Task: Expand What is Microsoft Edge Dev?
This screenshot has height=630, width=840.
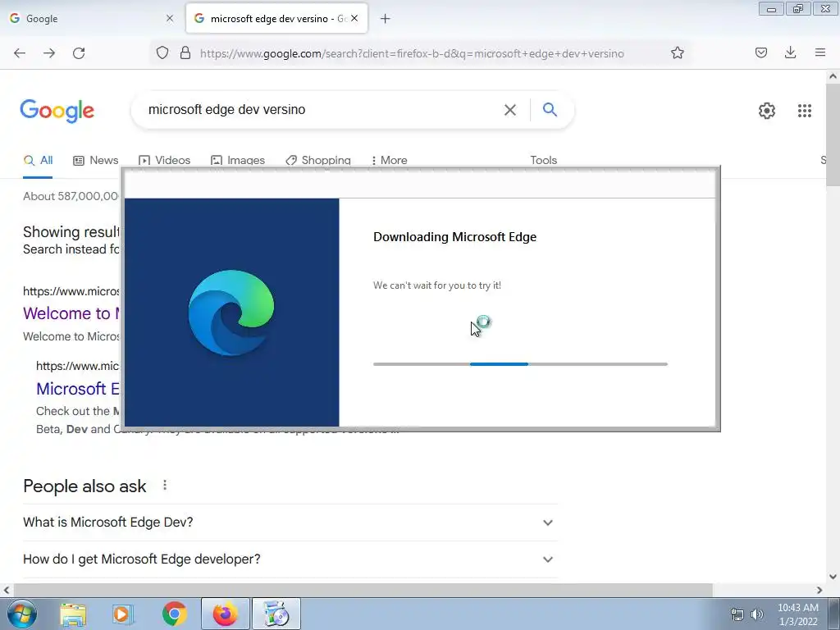Action: click(290, 523)
